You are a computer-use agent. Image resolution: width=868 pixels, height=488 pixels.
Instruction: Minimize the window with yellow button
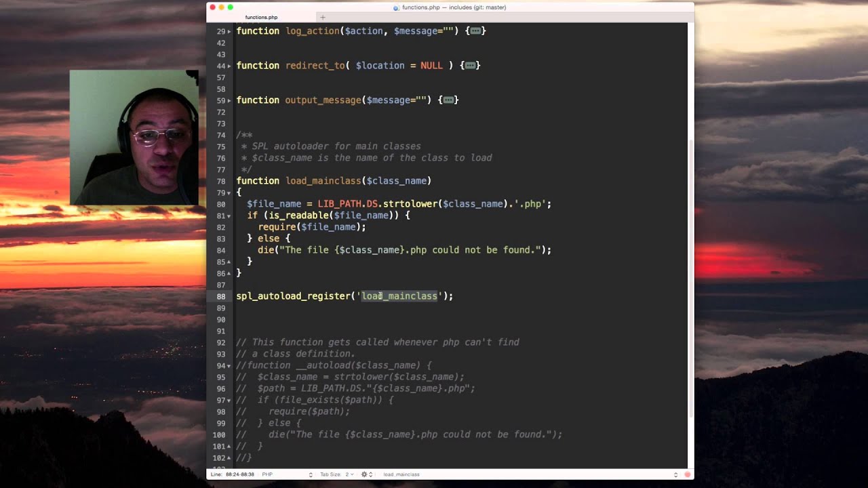pos(222,7)
